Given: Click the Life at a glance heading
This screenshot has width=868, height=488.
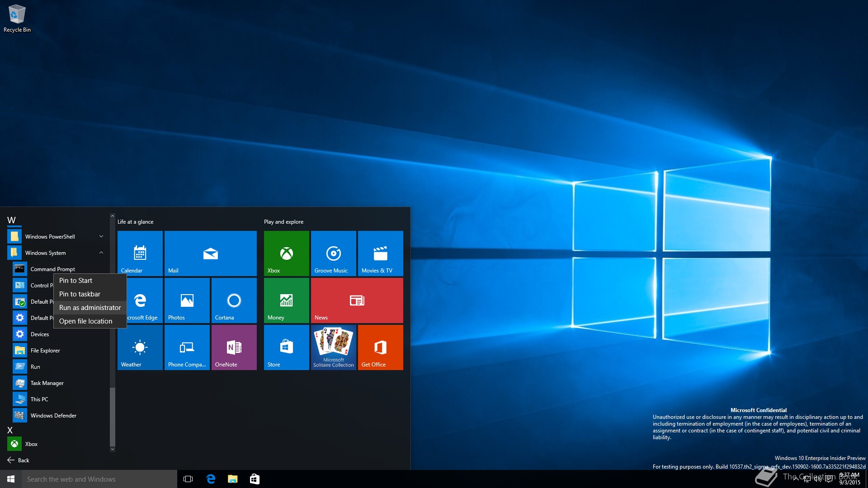Looking at the screenshot, I should tap(135, 222).
